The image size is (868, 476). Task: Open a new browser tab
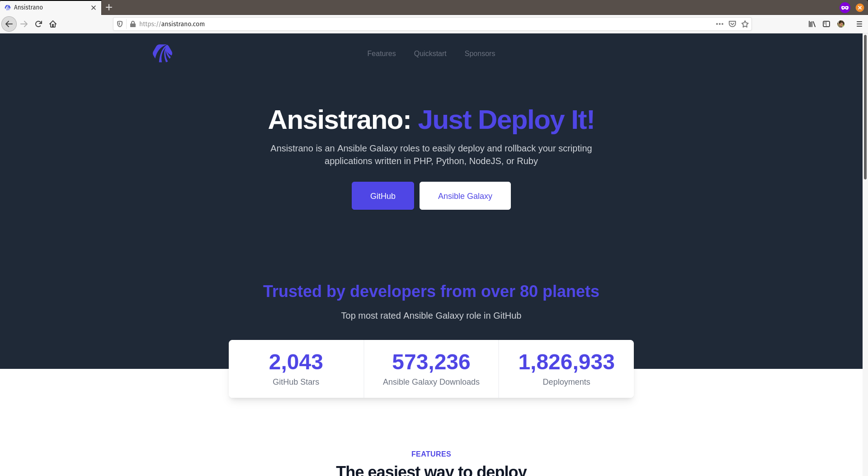(109, 7)
